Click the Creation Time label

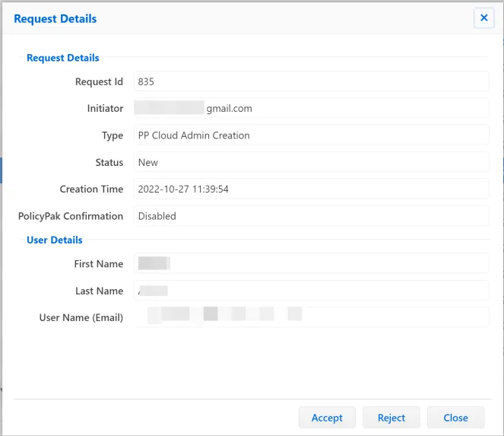(x=91, y=189)
